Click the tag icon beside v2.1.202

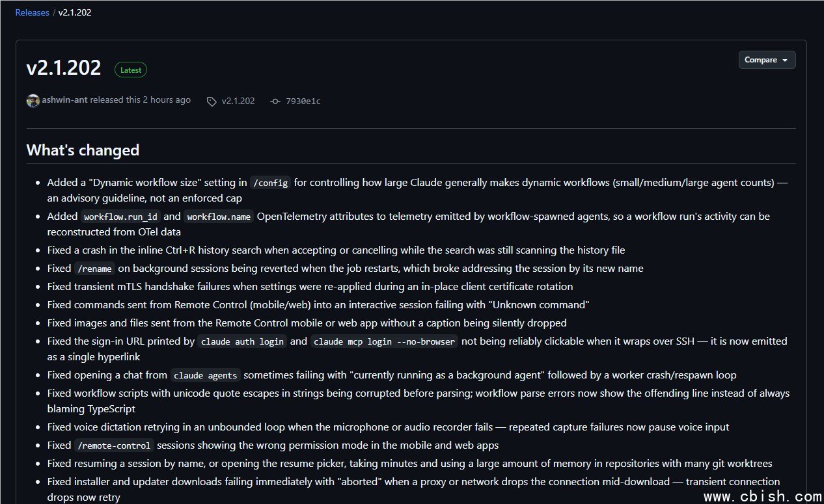pos(212,101)
